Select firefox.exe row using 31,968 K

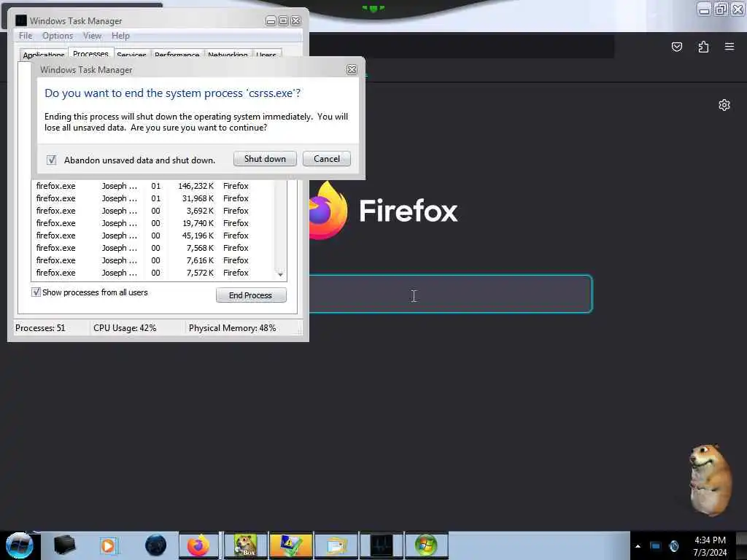[x=152, y=198]
